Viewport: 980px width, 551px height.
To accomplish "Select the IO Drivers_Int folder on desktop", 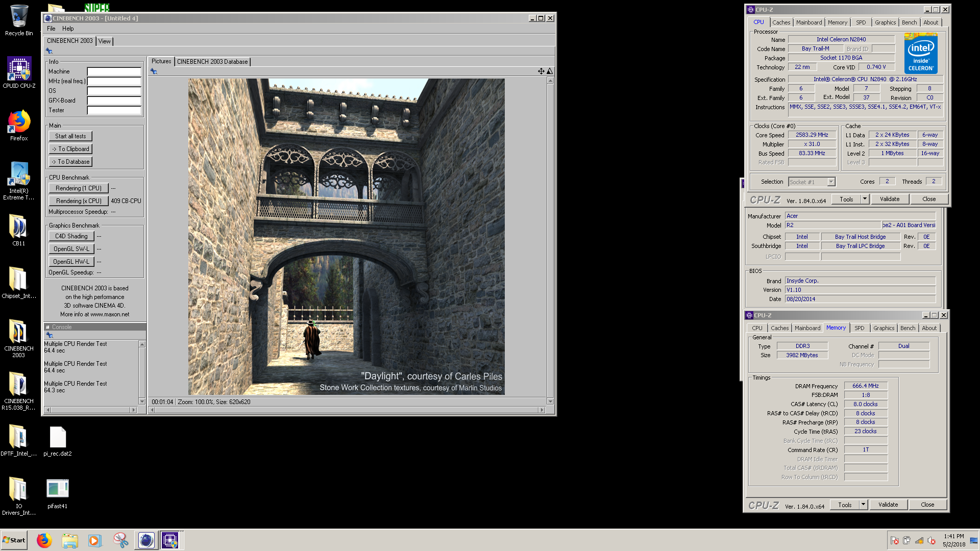I will (19, 496).
